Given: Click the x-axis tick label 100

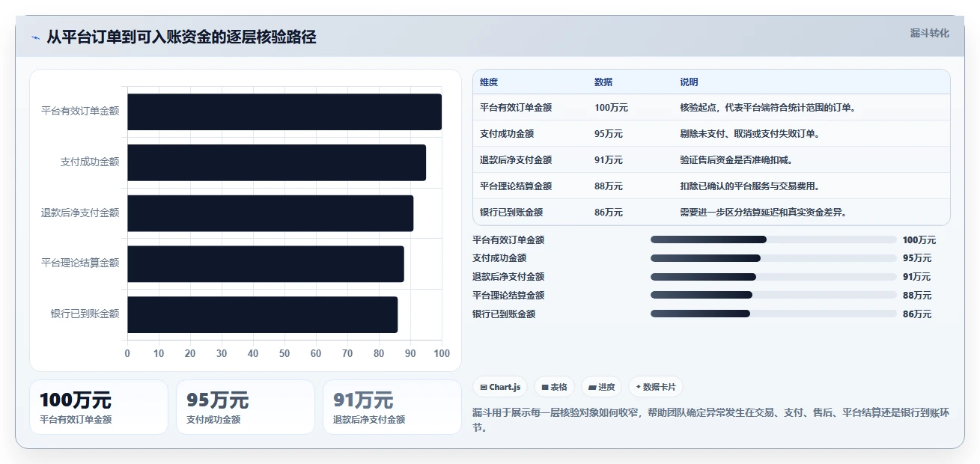Looking at the screenshot, I should (442, 353).
